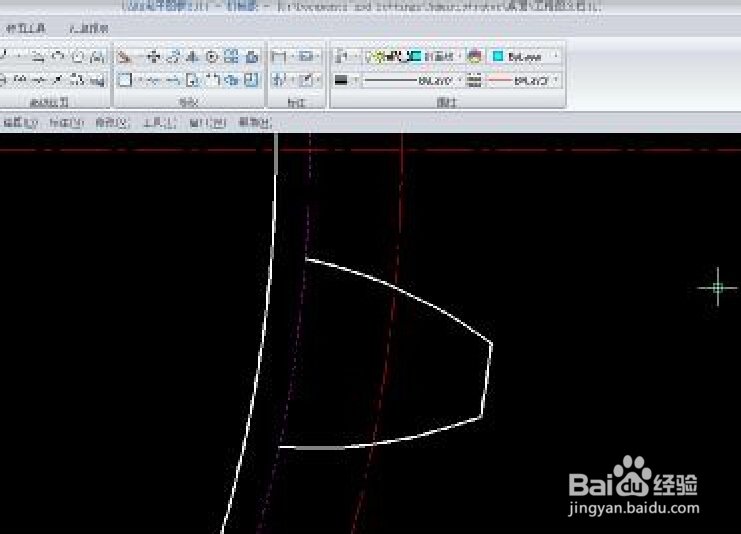This screenshot has width=741, height=534.
Task: Select the rotate tool in the modify panel
Action: click(x=173, y=57)
